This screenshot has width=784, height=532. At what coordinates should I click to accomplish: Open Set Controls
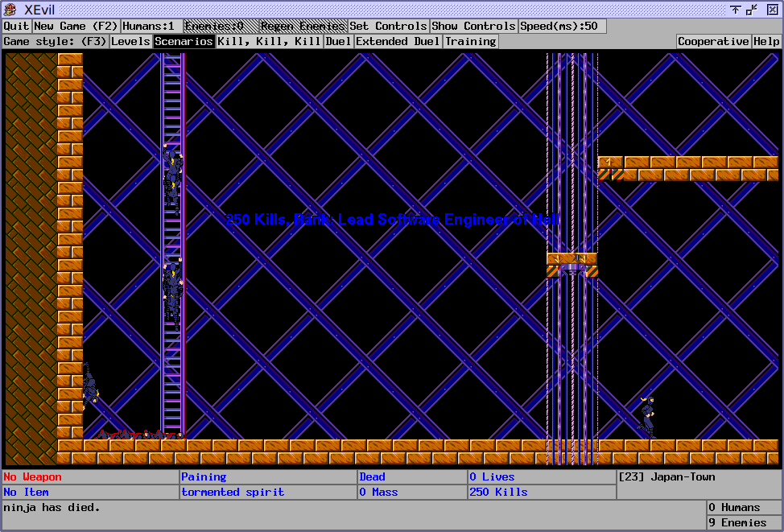[388, 26]
